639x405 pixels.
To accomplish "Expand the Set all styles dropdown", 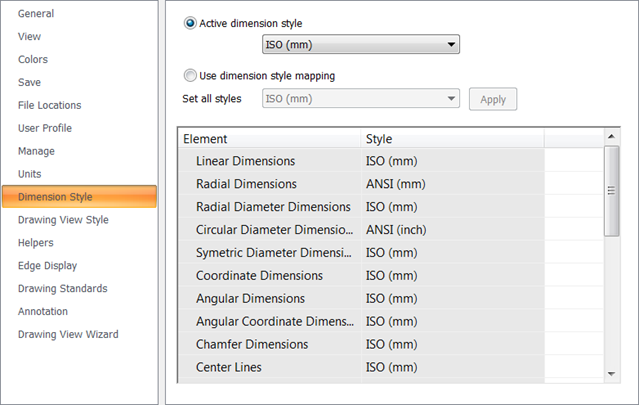I will 361,99.
